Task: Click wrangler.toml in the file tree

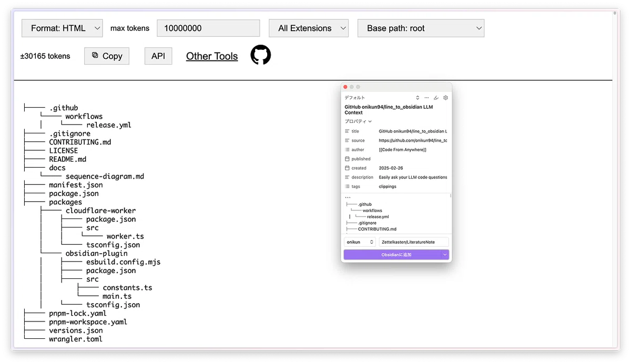Action: point(76,339)
